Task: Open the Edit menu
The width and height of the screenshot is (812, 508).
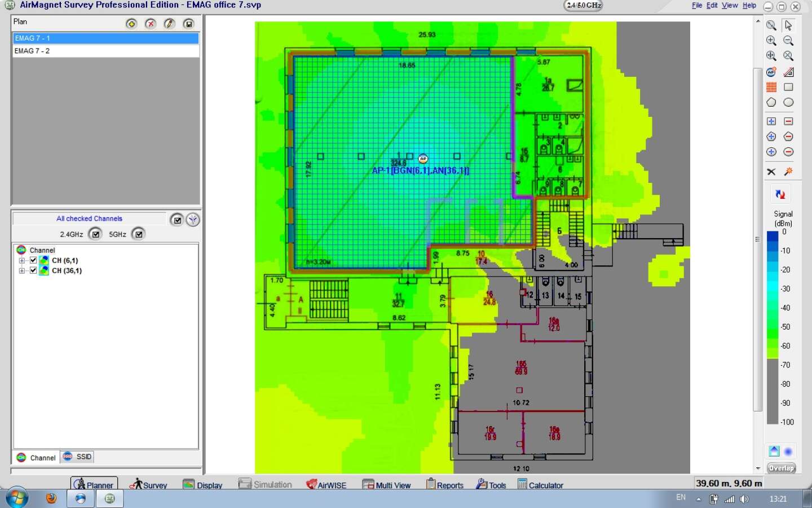Action: (x=712, y=6)
